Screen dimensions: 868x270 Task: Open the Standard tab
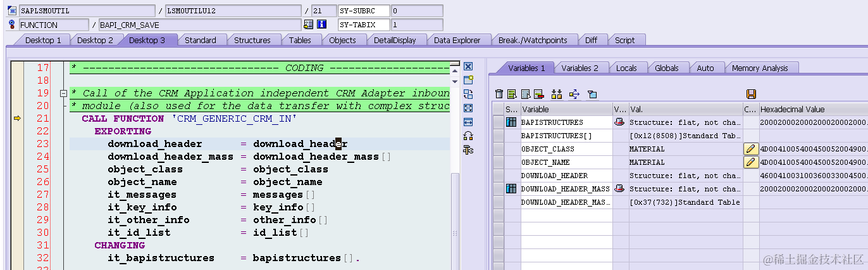click(x=200, y=40)
